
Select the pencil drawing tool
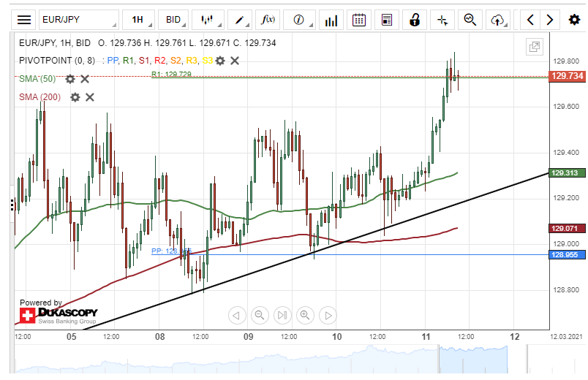[x=240, y=20]
